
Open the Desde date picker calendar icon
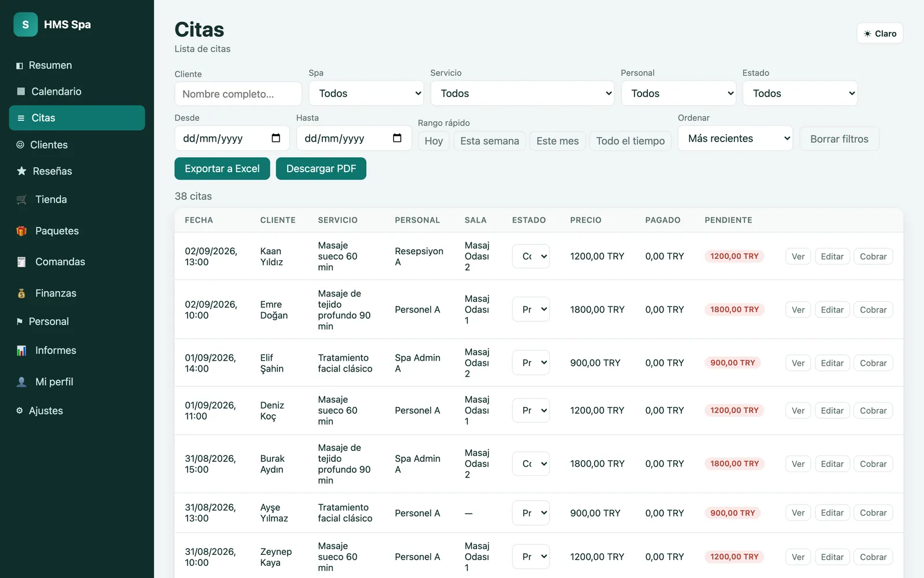pos(276,138)
